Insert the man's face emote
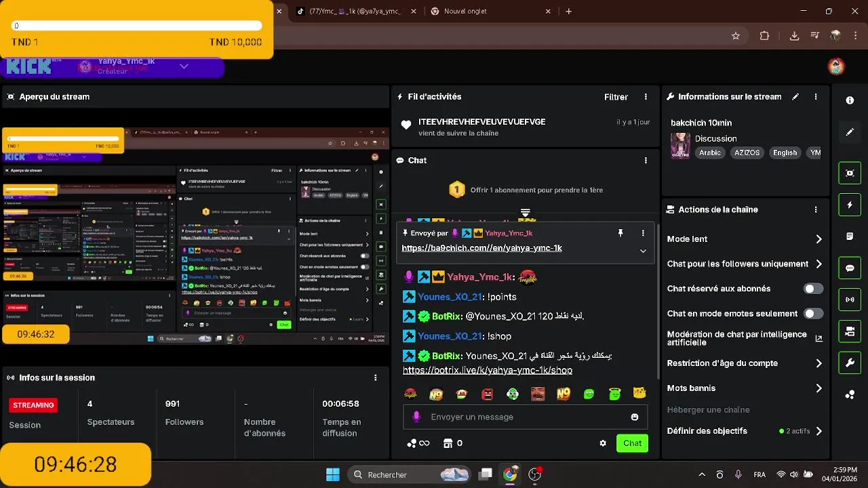Image resolution: width=868 pixels, height=488 pixels. pos(538,394)
